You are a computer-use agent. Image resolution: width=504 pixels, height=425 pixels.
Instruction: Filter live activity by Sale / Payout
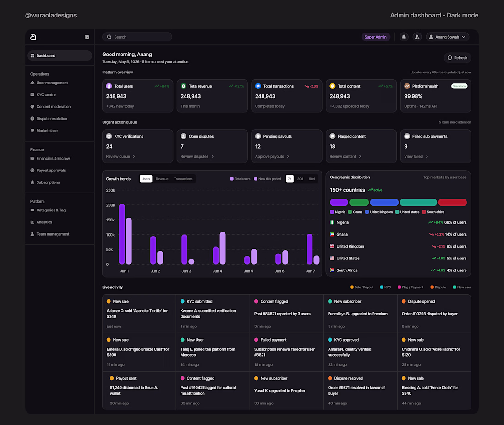pos(362,287)
